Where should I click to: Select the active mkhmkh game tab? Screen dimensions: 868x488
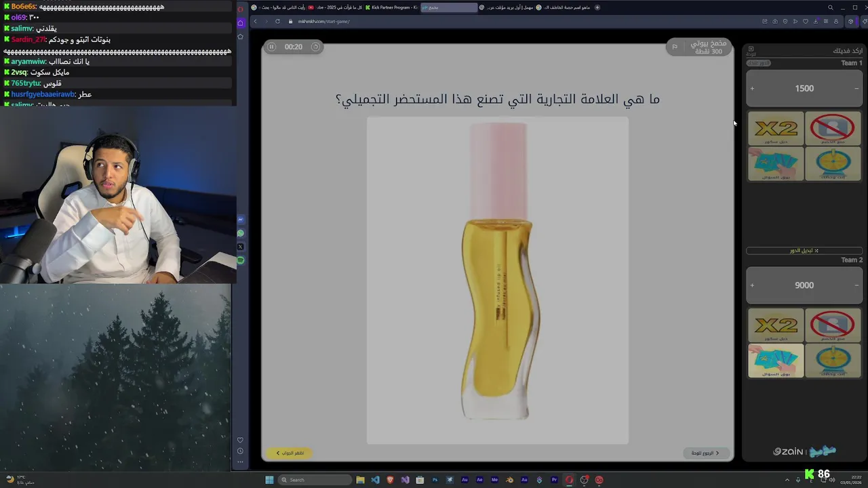449,7
